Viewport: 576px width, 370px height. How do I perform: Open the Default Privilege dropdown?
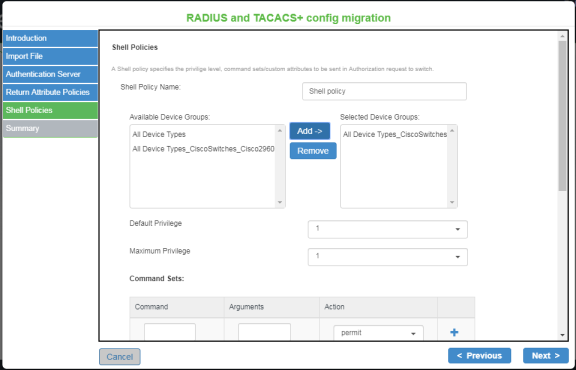coord(388,229)
